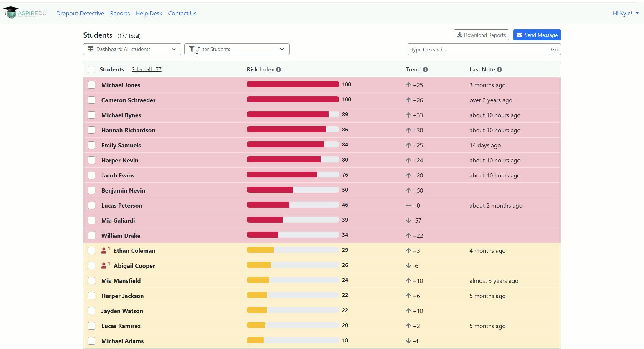Tick the checkbox beside Lucas Peterson

coord(91,206)
